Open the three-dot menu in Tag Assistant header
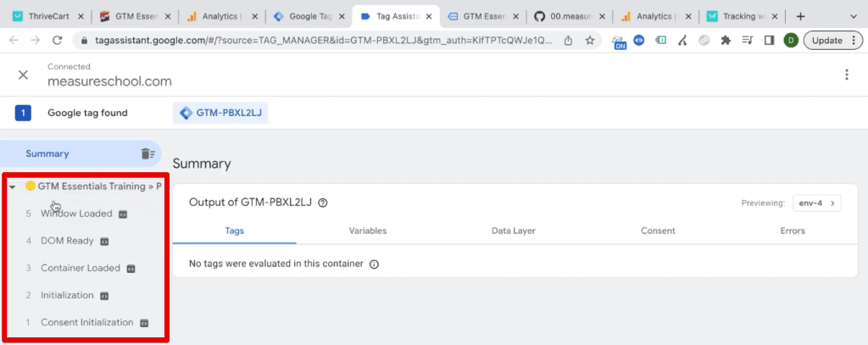This screenshot has width=868, height=345. click(847, 75)
